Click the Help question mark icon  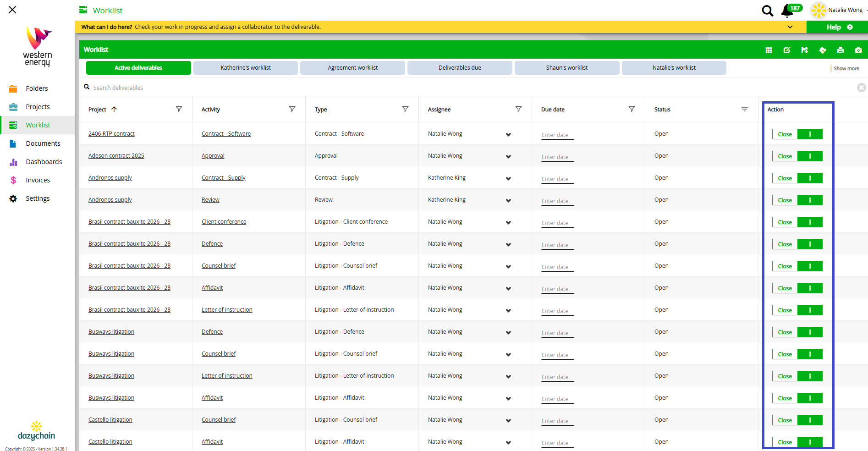(850, 27)
